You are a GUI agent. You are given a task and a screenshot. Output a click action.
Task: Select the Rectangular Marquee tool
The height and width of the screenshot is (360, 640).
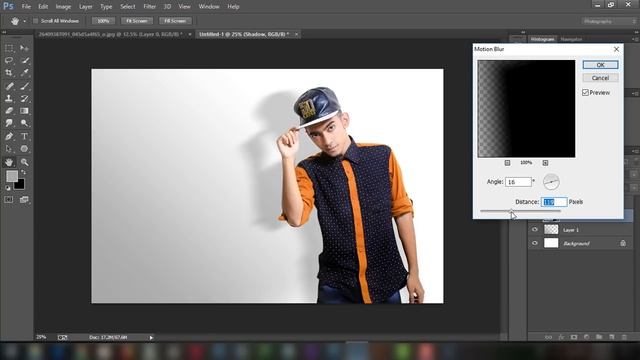(x=9, y=48)
